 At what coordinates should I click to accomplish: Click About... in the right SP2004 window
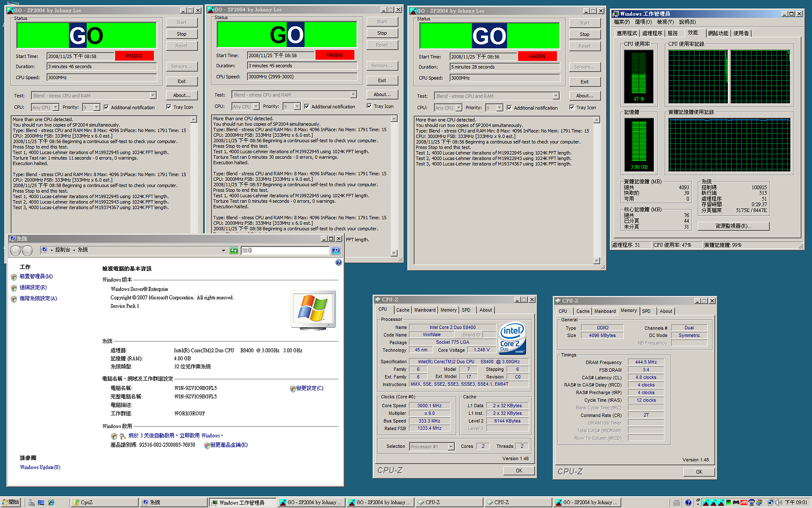pos(585,95)
